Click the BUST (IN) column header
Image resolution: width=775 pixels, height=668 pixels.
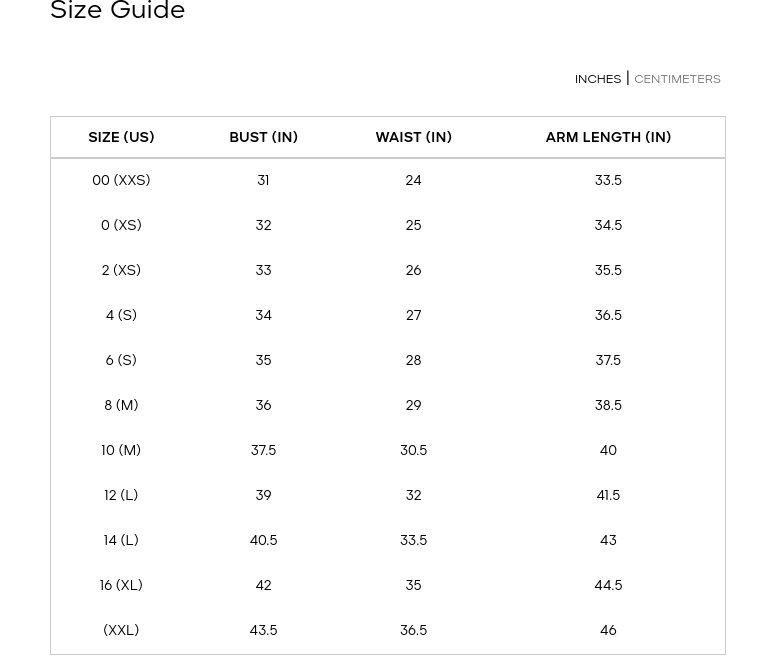(x=263, y=137)
